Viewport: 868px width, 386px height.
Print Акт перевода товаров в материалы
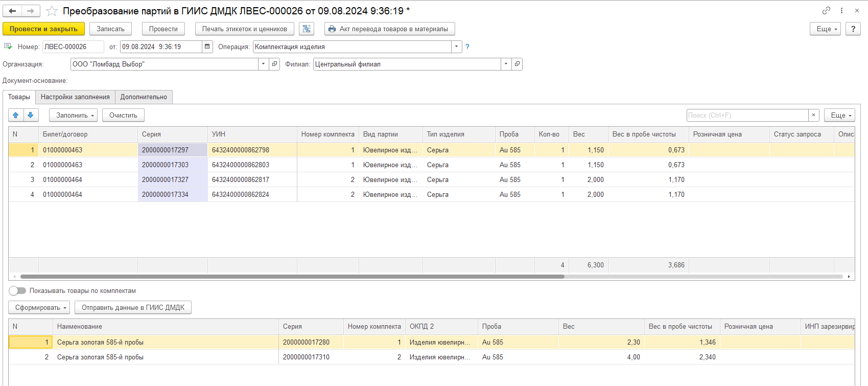click(389, 29)
